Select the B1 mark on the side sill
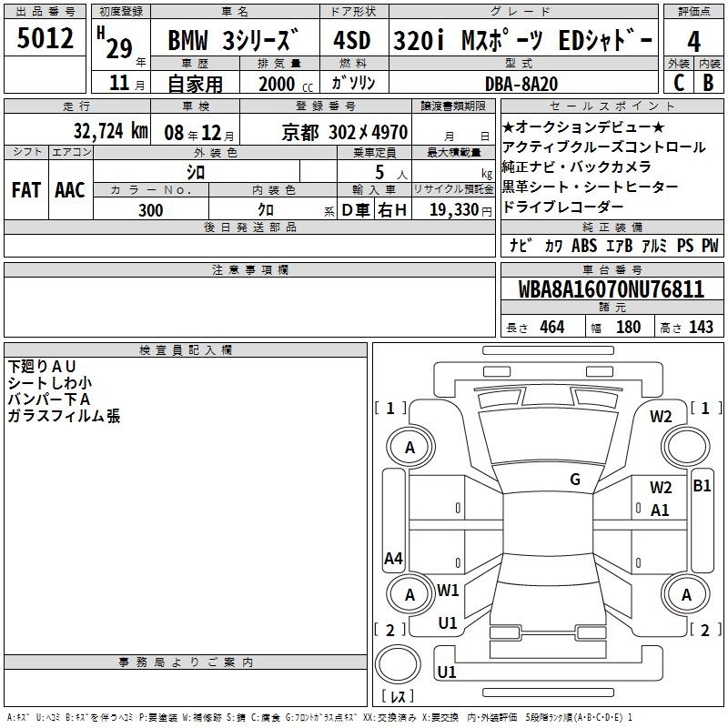This screenshot has height=728, width=728. click(702, 486)
